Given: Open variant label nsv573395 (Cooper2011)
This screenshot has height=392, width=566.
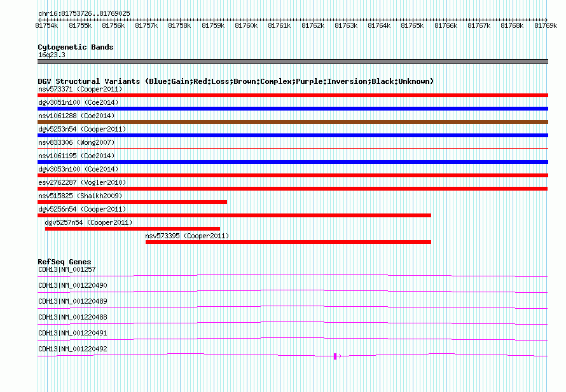Looking at the screenshot, I should tap(187, 236).
